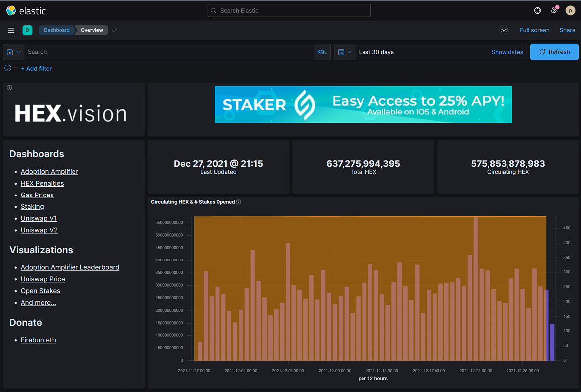Focus the KQL query Search field
The width and height of the screenshot is (581, 392).
(169, 52)
